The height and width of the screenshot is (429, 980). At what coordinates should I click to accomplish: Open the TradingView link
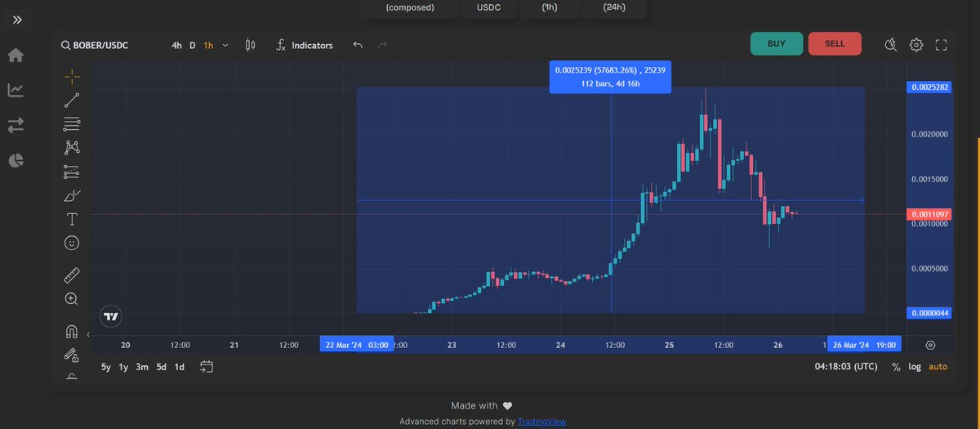tap(541, 422)
